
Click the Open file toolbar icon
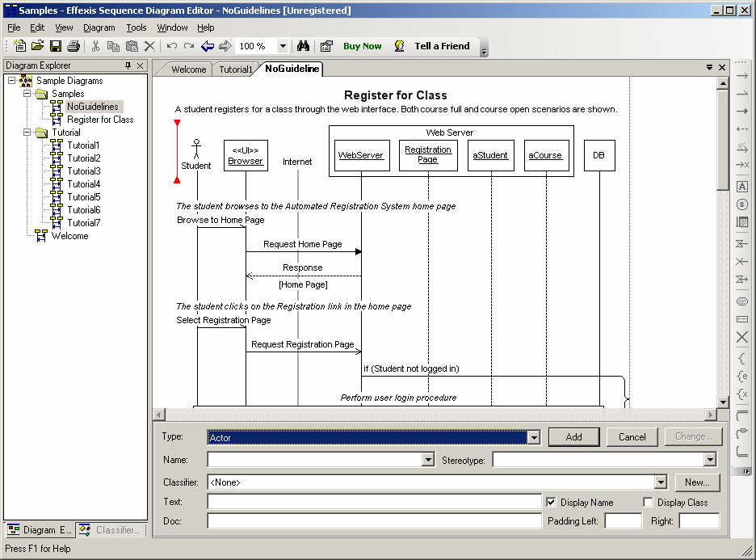[37, 46]
